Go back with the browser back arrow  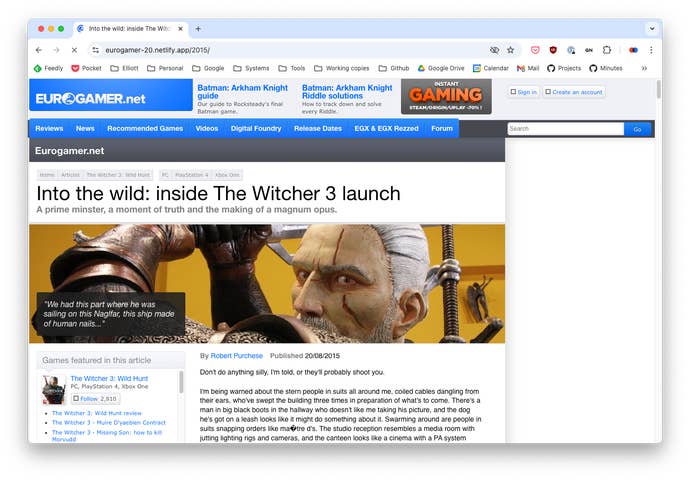pos(39,50)
